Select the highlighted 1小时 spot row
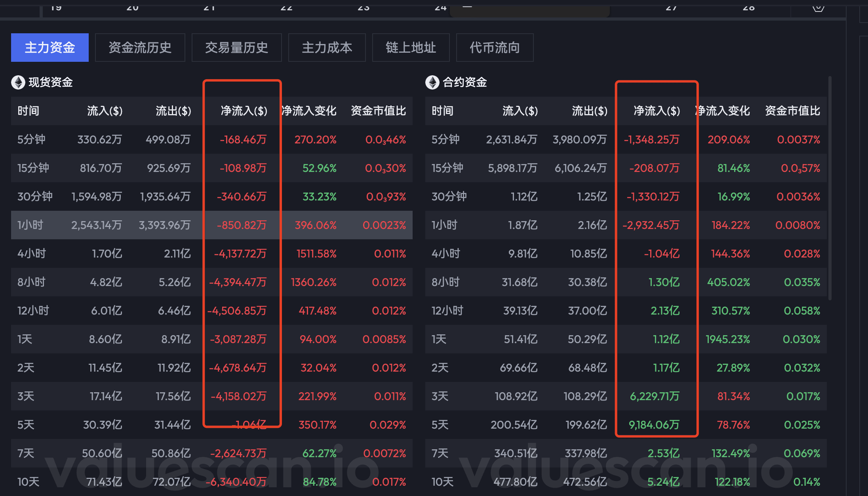The height and width of the screenshot is (496, 868). point(30,225)
